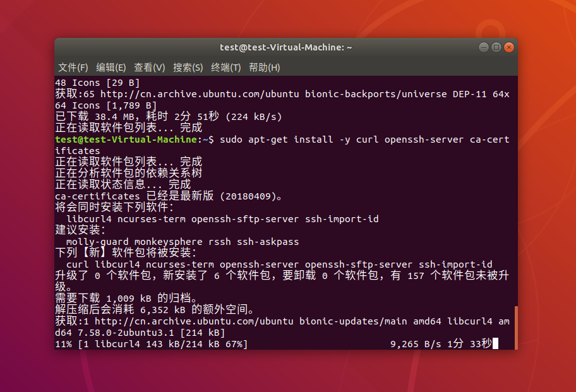Screen dimensions: 576x392
Task: Click the text 'molly-guard monkeysphere rssh ssh-askpass'
Action: coord(183,242)
